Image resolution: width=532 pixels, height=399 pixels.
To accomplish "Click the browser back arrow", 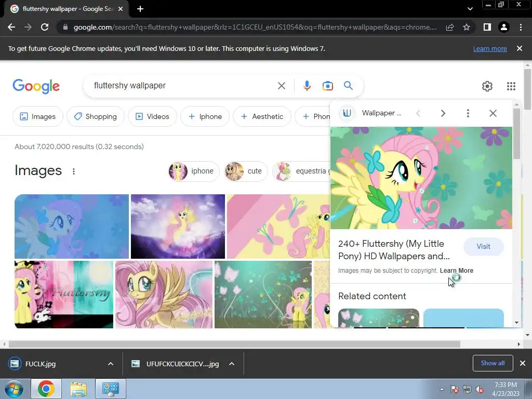I will pos(11,27).
